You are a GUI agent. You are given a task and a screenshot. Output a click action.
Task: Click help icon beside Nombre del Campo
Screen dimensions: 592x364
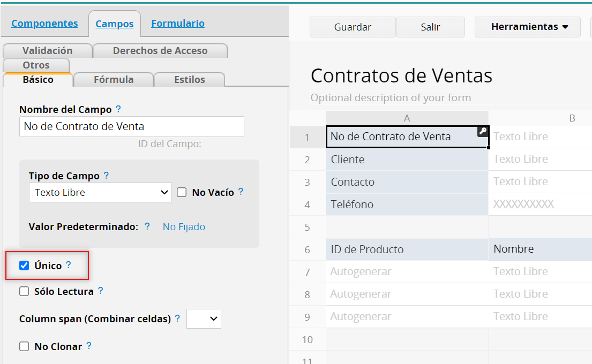click(118, 109)
